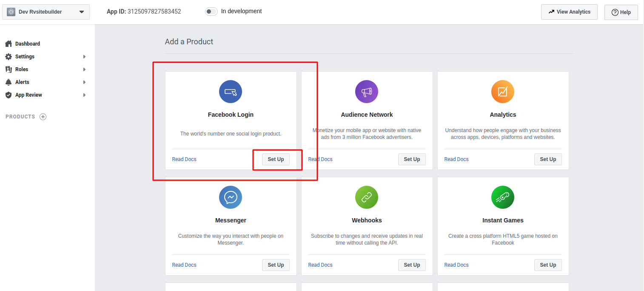Click the app atom icon beside Dev Rvsitebuilder
Viewport: 644px width, 291px height.
11,12
